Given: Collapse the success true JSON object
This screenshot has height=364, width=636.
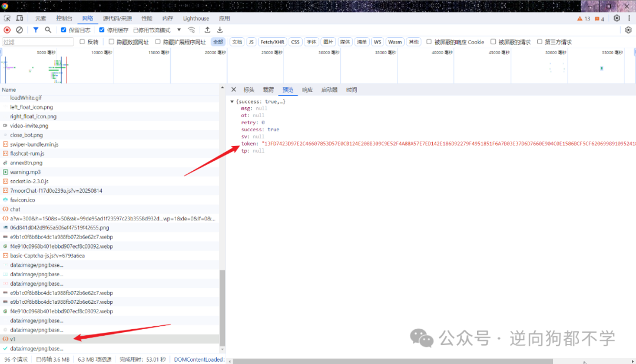Looking at the screenshot, I should pos(232,101).
